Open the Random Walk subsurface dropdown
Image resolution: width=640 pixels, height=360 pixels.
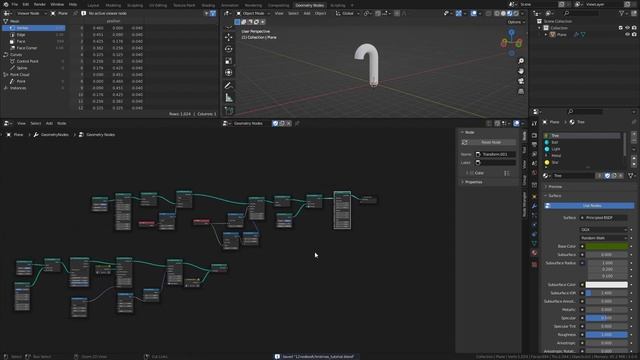(x=604, y=238)
